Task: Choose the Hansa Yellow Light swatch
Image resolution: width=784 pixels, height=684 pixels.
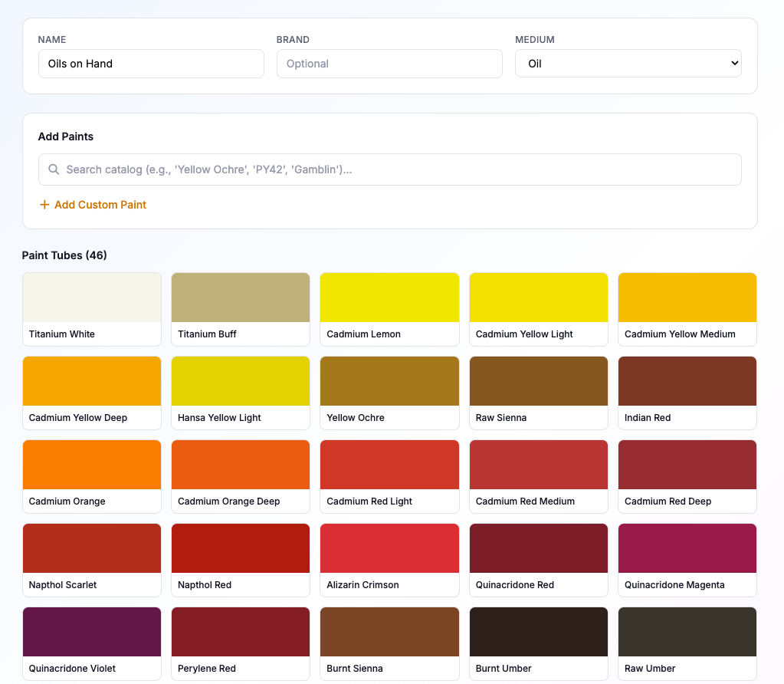Action: pyautogui.click(x=241, y=381)
